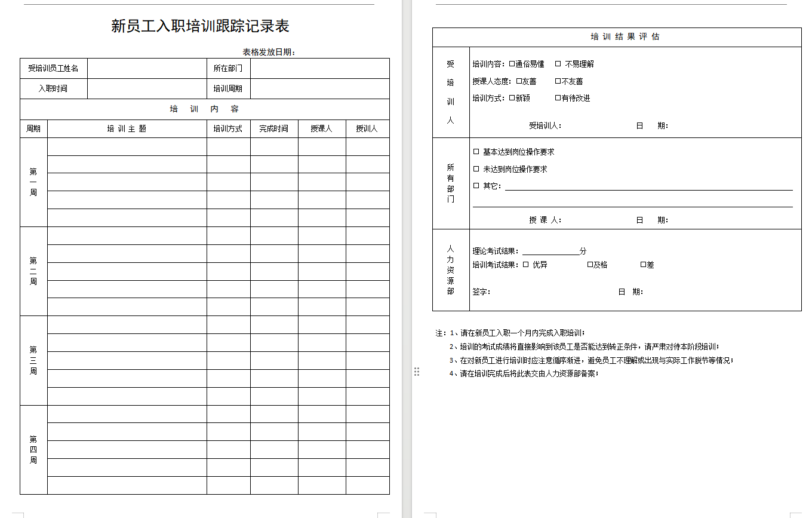Select the 第四周 row label

point(33,450)
